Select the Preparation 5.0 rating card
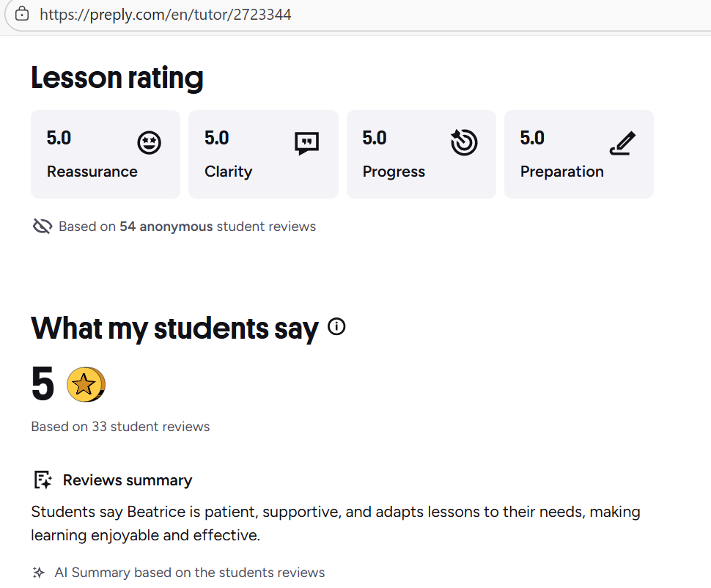The width and height of the screenshot is (711, 588). (578, 154)
